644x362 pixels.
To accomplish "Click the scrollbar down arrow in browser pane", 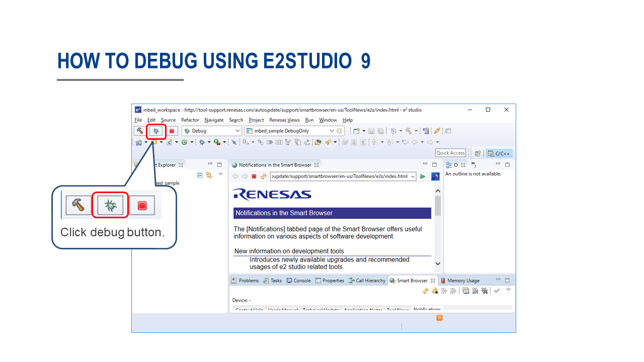I will pyautogui.click(x=438, y=263).
